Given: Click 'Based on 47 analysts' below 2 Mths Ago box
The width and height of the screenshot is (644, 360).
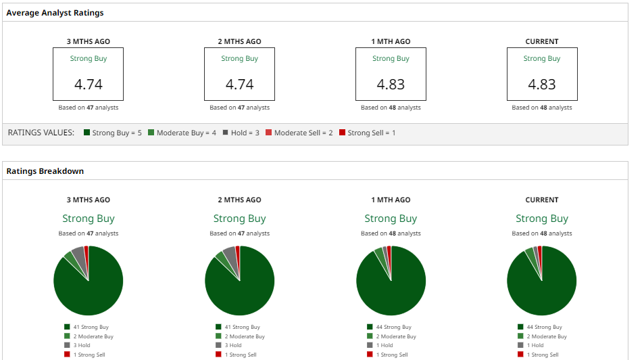Looking at the screenshot, I should coord(239,108).
